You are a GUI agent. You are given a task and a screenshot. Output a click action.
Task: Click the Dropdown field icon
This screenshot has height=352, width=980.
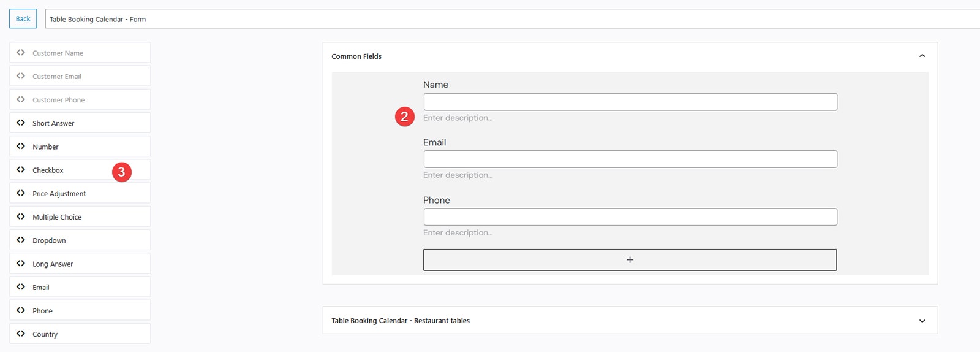pyautogui.click(x=21, y=240)
